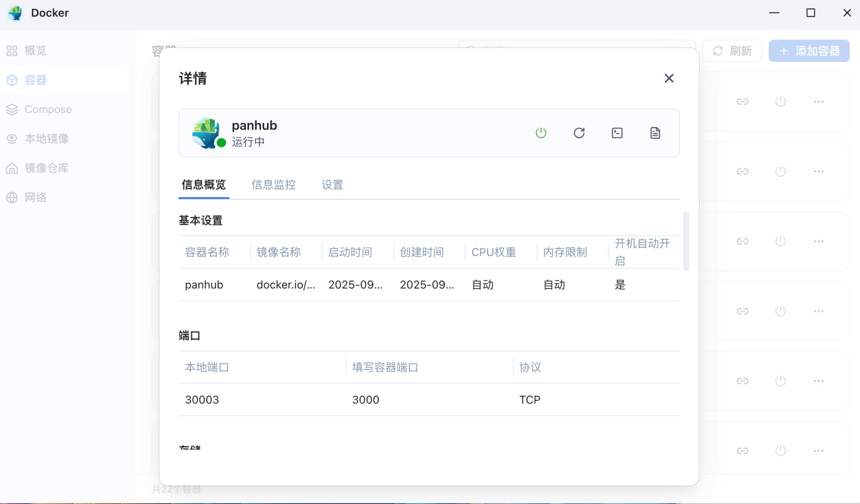Open 概览 in the sidebar

coord(35,51)
